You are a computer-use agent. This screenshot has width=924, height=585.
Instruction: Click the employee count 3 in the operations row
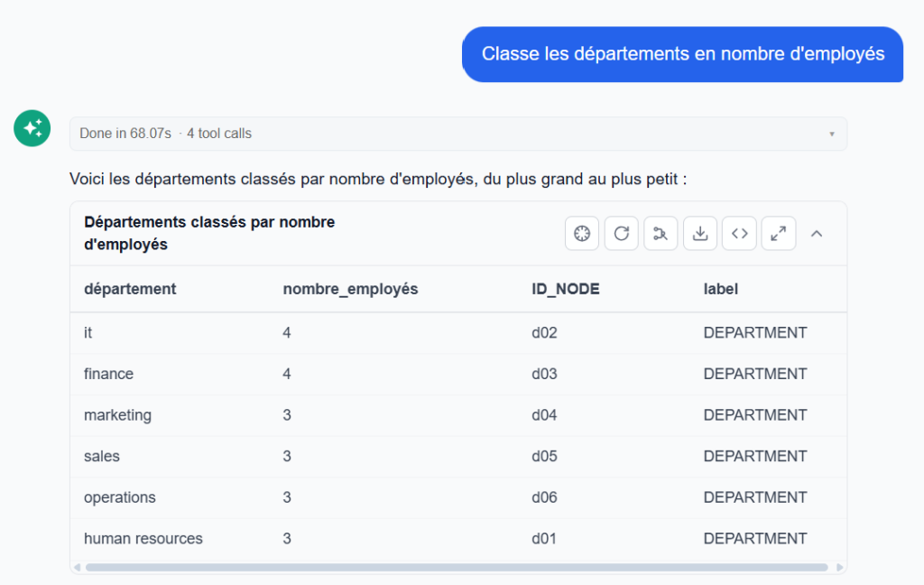tap(287, 497)
